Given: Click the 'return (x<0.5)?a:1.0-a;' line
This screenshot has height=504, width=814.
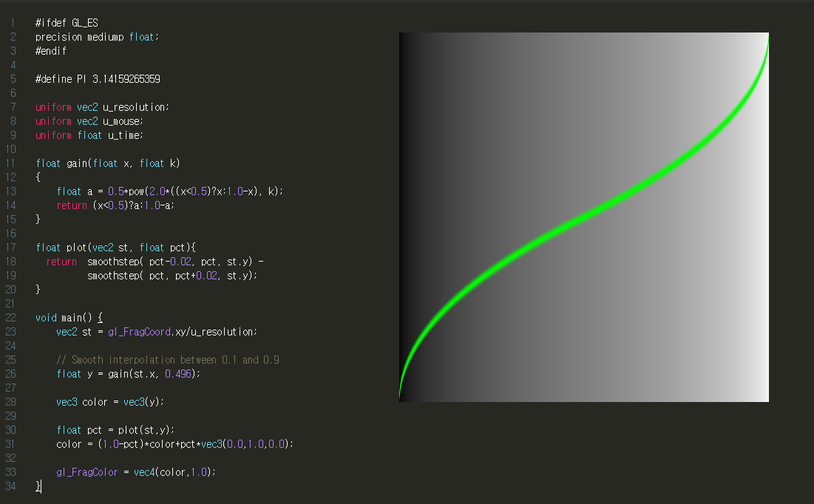Looking at the screenshot, I should point(115,205).
